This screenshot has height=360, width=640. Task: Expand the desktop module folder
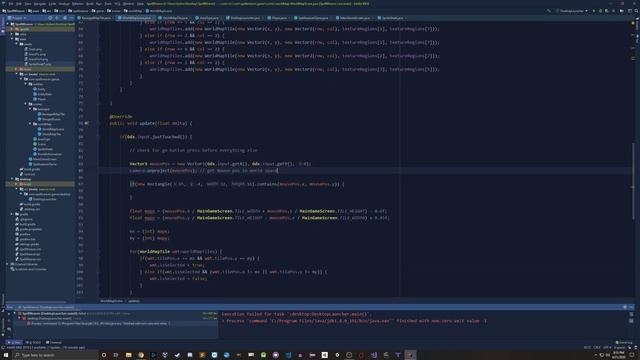(x=12, y=179)
